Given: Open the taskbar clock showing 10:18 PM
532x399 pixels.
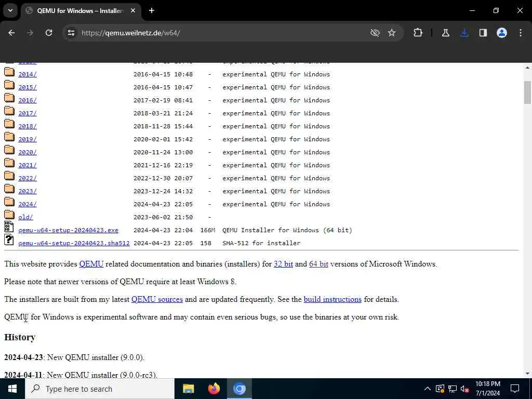Looking at the screenshot, I should point(488,389).
